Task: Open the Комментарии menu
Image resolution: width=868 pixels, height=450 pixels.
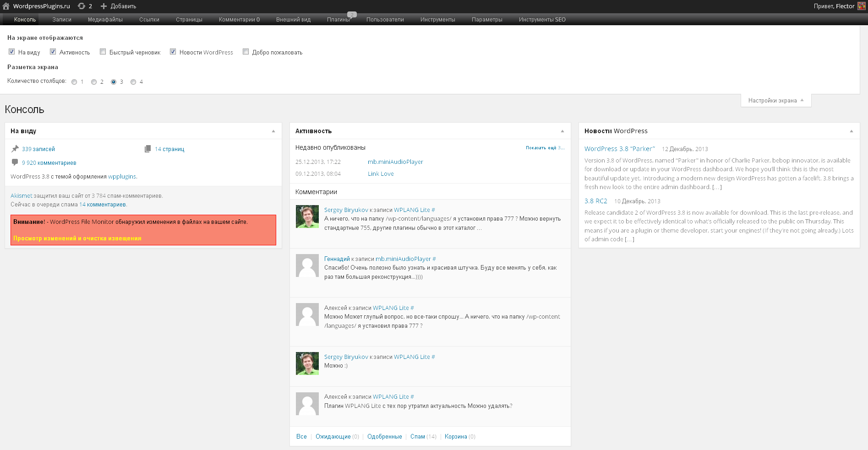Action: tap(239, 19)
